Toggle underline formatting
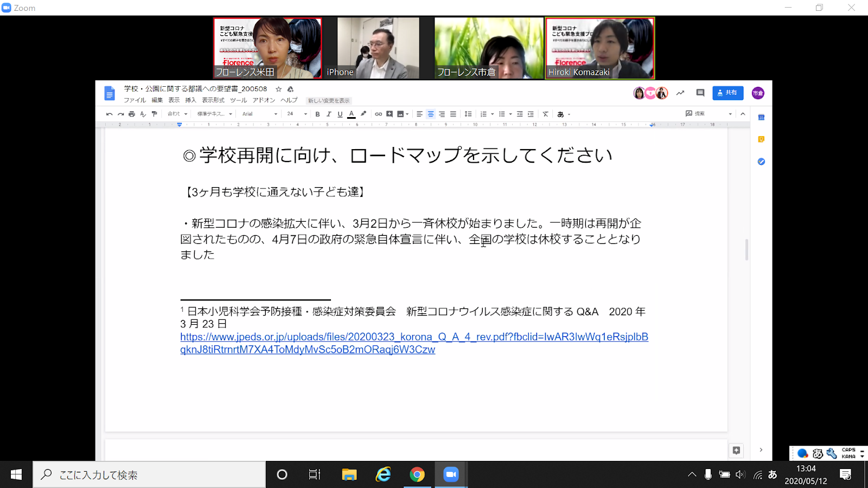The width and height of the screenshot is (868, 488). [340, 114]
